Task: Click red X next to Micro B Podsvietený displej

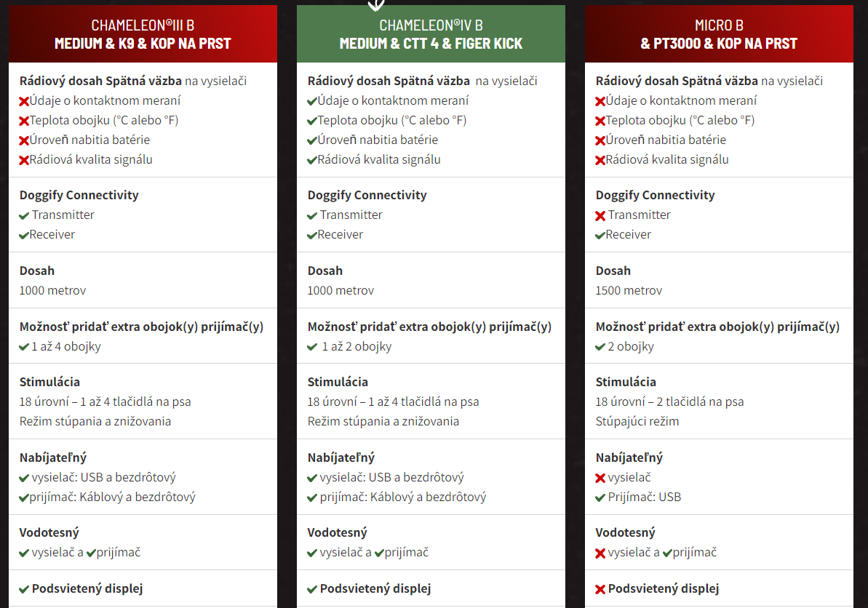Action: (x=600, y=589)
